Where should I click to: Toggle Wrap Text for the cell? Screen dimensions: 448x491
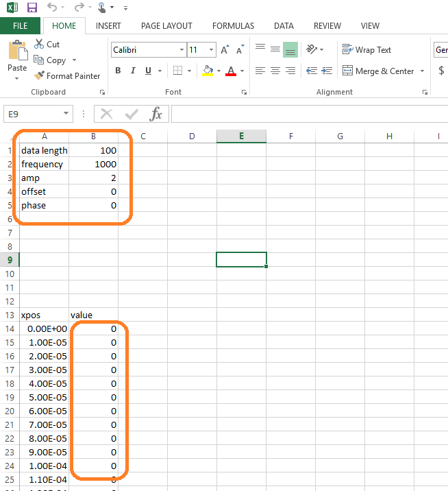[366, 50]
